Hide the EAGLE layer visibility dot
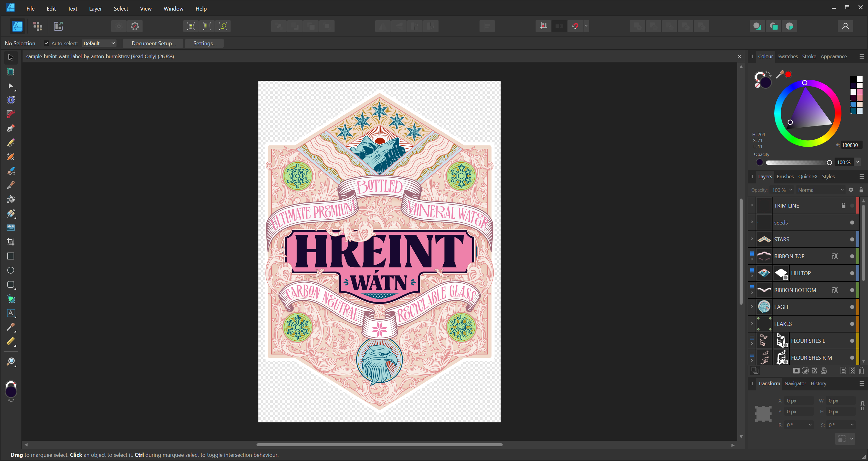Image resolution: width=868 pixels, height=461 pixels. tap(852, 307)
